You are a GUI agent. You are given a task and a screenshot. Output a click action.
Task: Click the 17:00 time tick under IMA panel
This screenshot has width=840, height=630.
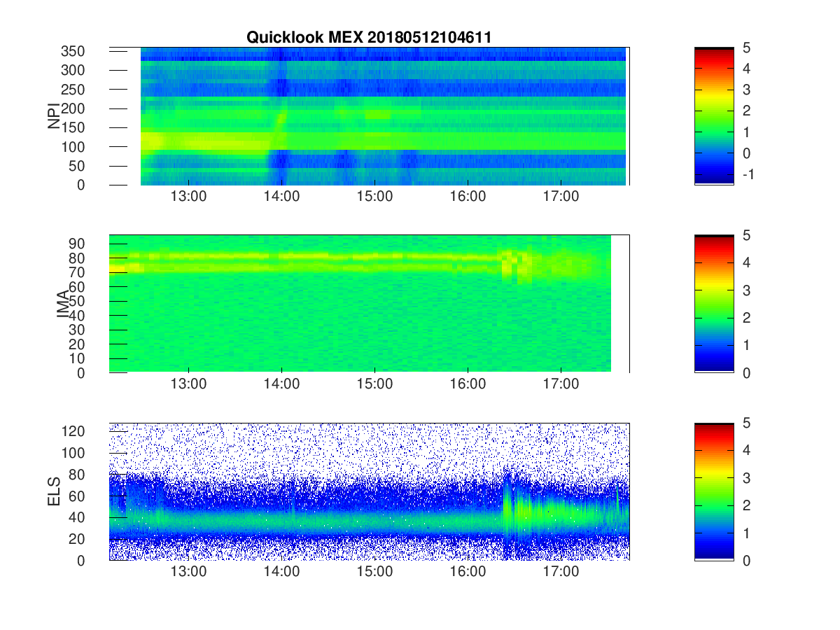[561, 384]
